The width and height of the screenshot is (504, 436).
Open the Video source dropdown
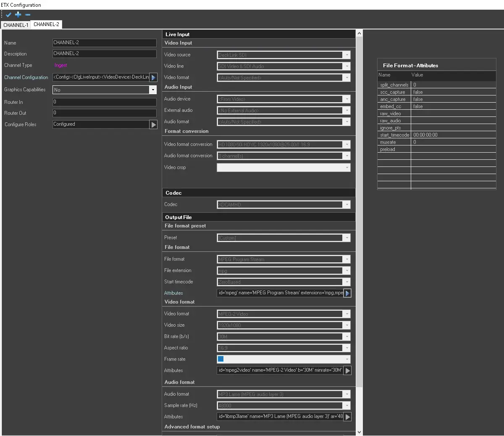346,55
